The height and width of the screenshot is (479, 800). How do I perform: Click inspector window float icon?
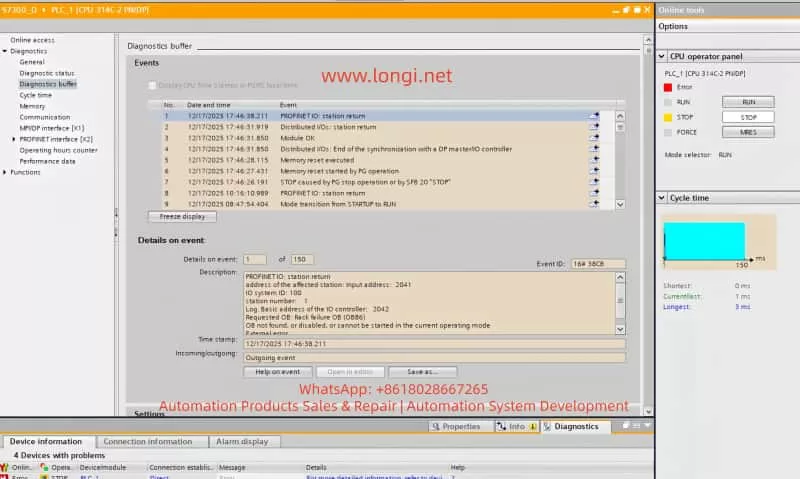click(626, 425)
